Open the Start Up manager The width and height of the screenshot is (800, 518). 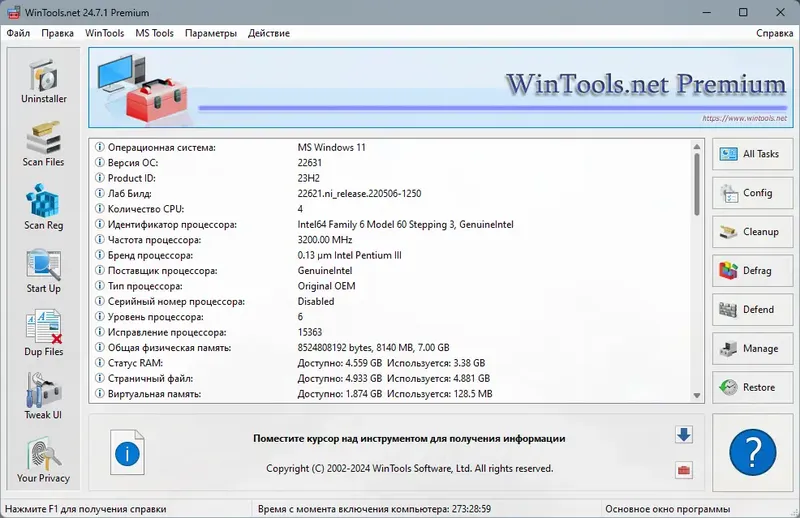click(43, 271)
